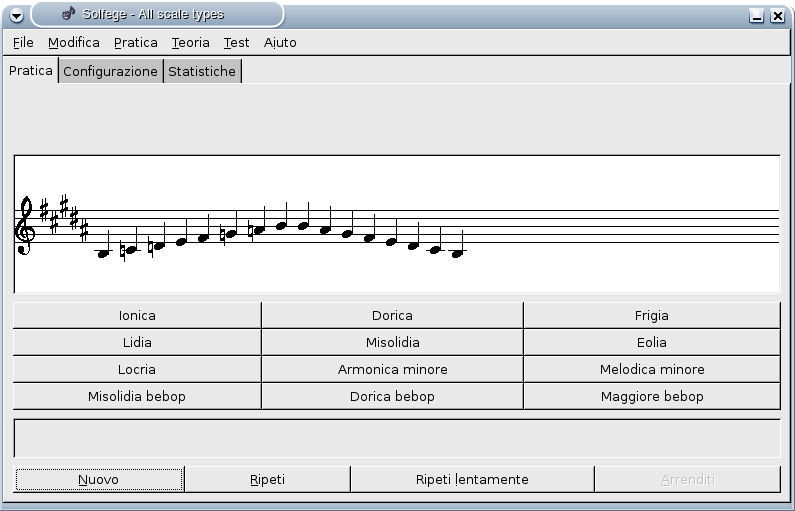Choose the Dorica scale button
This screenshot has height=511, width=795.
coord(392,315)
